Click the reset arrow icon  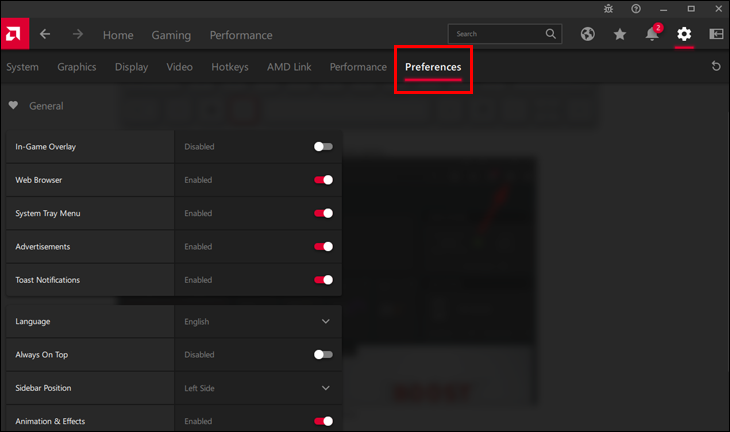click(x=716, y=66)
